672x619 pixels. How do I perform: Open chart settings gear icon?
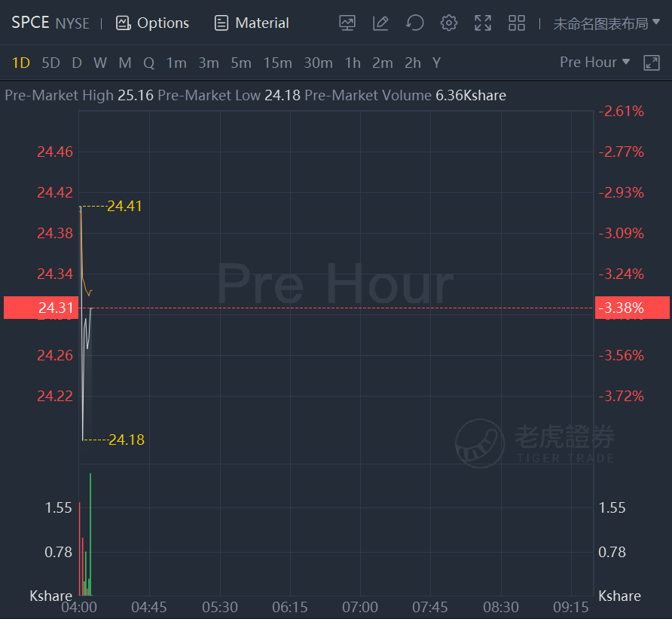(x=449, y=23)
